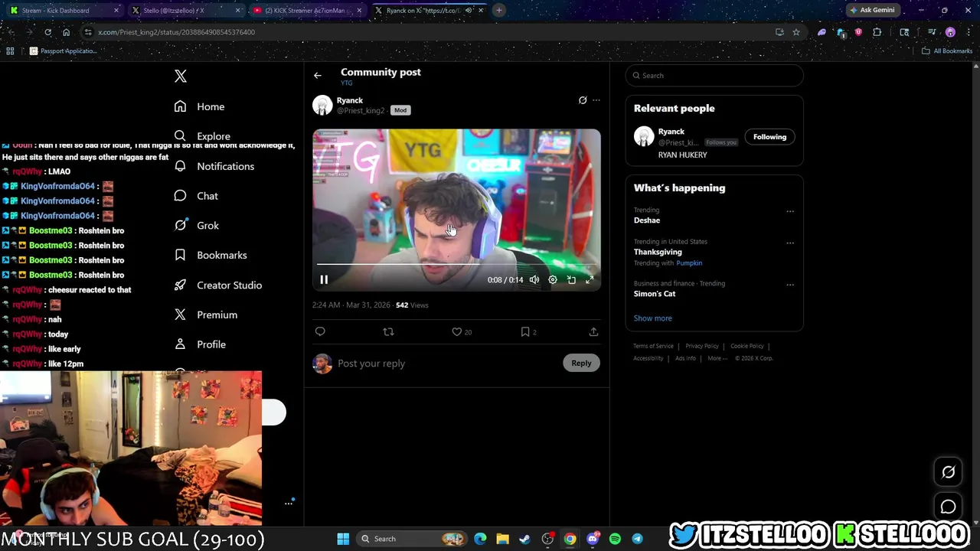The width and height of the screenshot is (980, 551).
Task: Open the All Bookmarks folder
Action: coord(947,51)
